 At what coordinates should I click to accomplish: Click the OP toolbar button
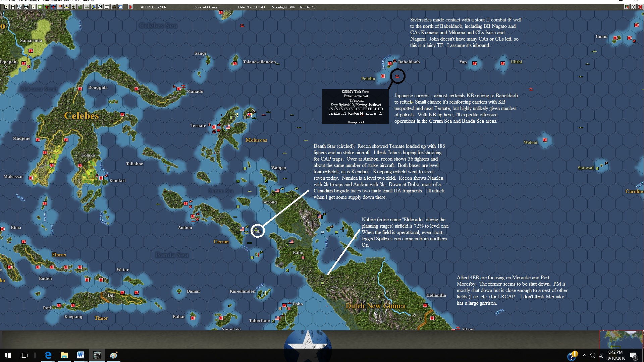[x=107, y=7]
